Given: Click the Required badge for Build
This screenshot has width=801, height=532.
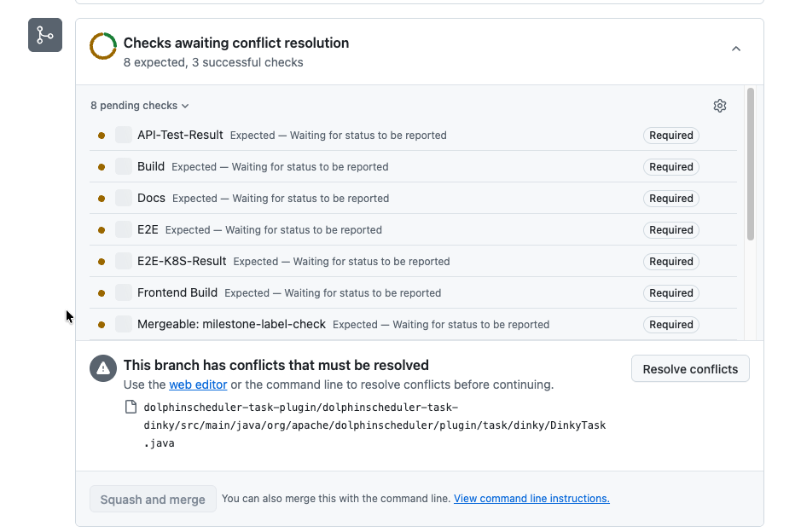Looking at the screenshot, I should 670,166.
